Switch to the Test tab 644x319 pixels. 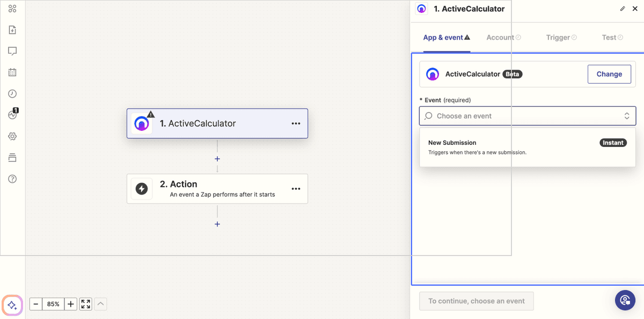pyautogui.click(x=612, y=38)
